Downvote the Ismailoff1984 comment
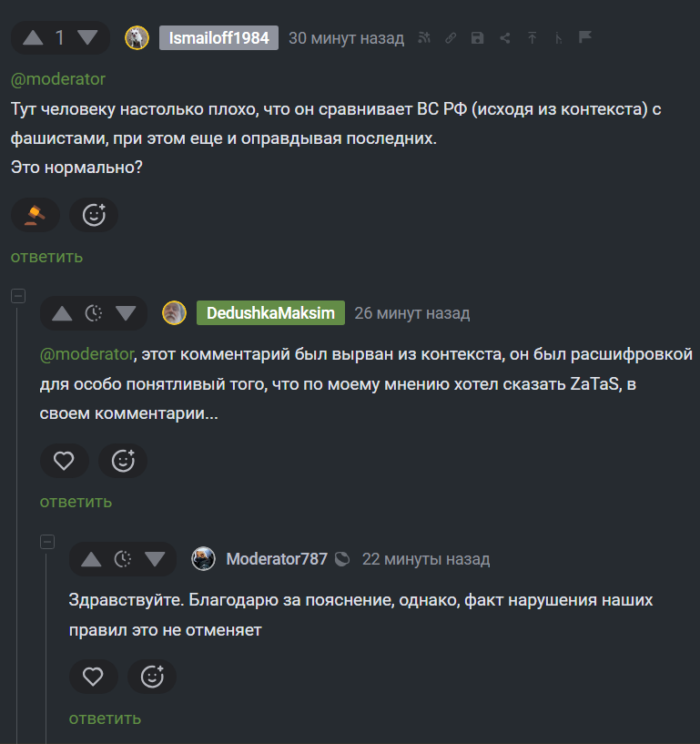Screen dimensions: 700x744 87,37
